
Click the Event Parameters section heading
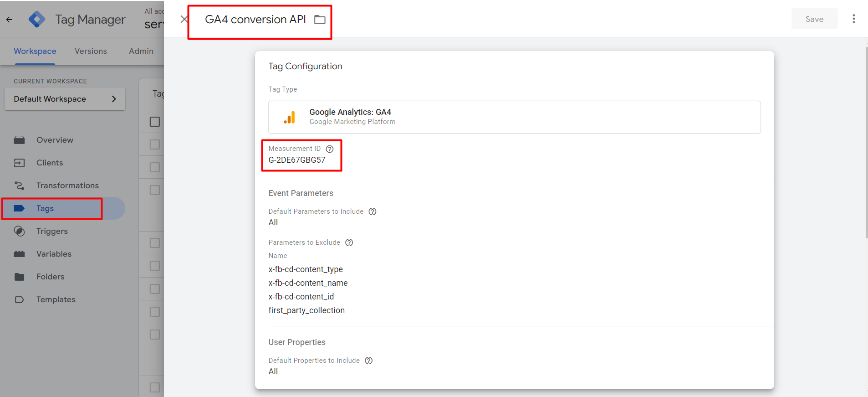coord(301,193)
